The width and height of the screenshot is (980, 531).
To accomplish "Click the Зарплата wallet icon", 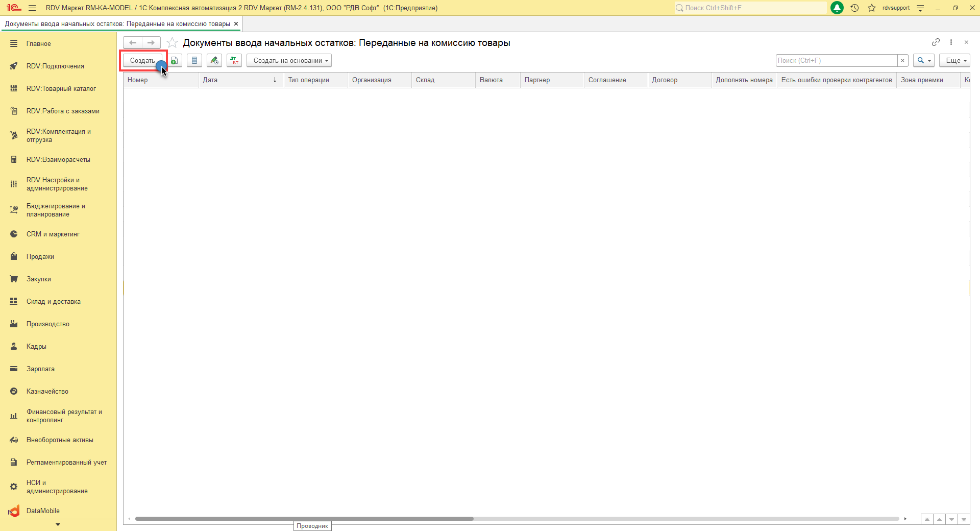I will [14, 369].
